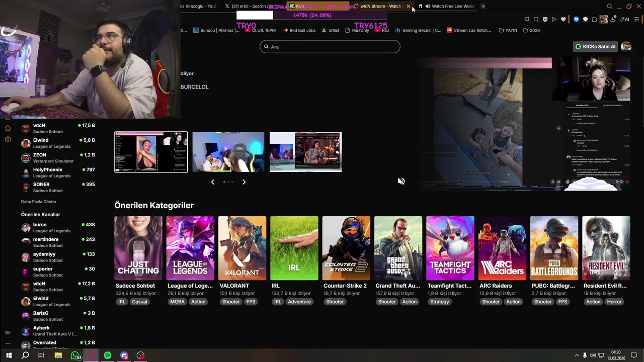Click the browser search magnifier icon in title bar

pos(609,7)
